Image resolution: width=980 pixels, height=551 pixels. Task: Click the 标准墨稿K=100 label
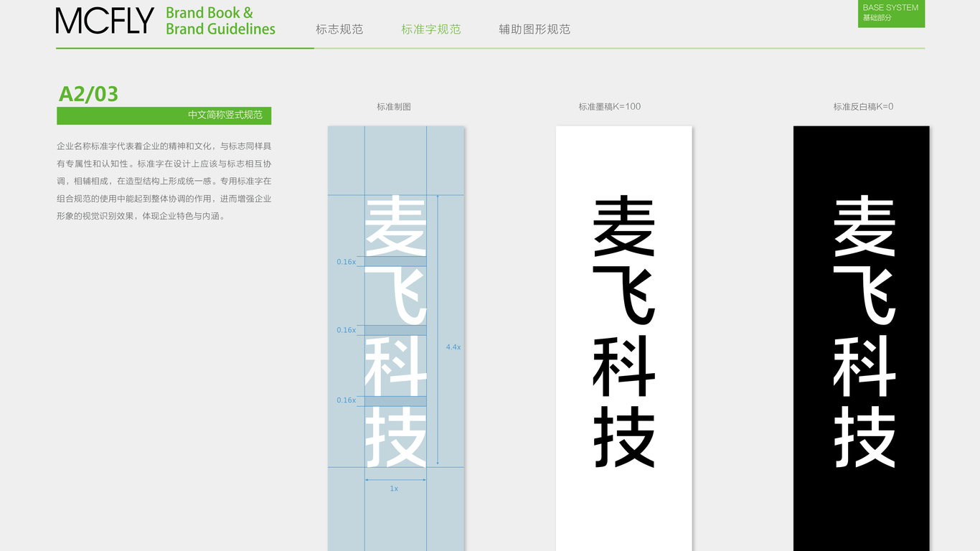[x=609, y=107]
